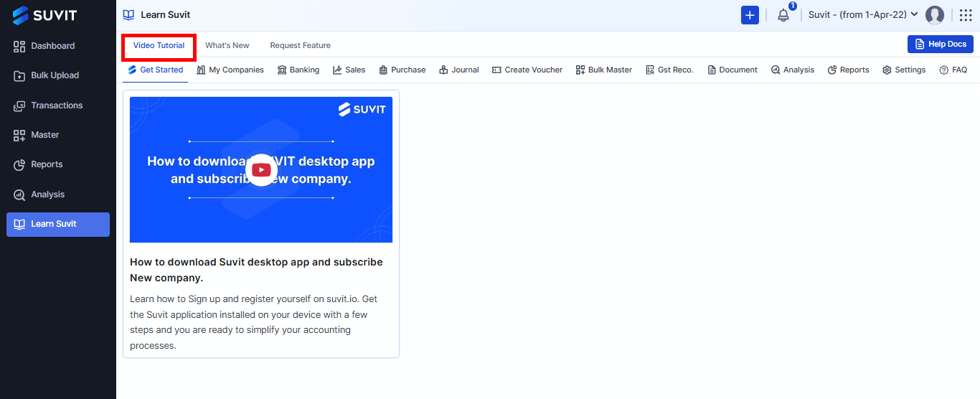Select the Banking category tab
Viewport: 980px width, 399px height.
click(x=298, y=70)
